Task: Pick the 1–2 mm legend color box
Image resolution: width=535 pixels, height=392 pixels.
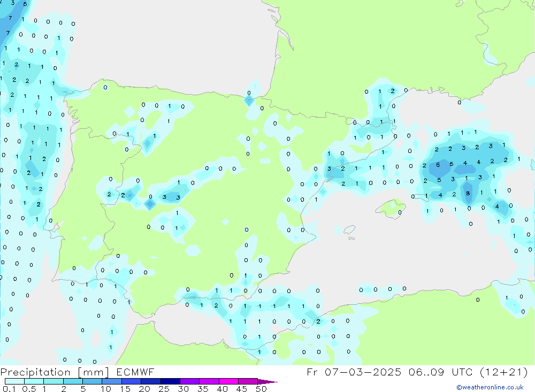Action: [x=53, y=381]
